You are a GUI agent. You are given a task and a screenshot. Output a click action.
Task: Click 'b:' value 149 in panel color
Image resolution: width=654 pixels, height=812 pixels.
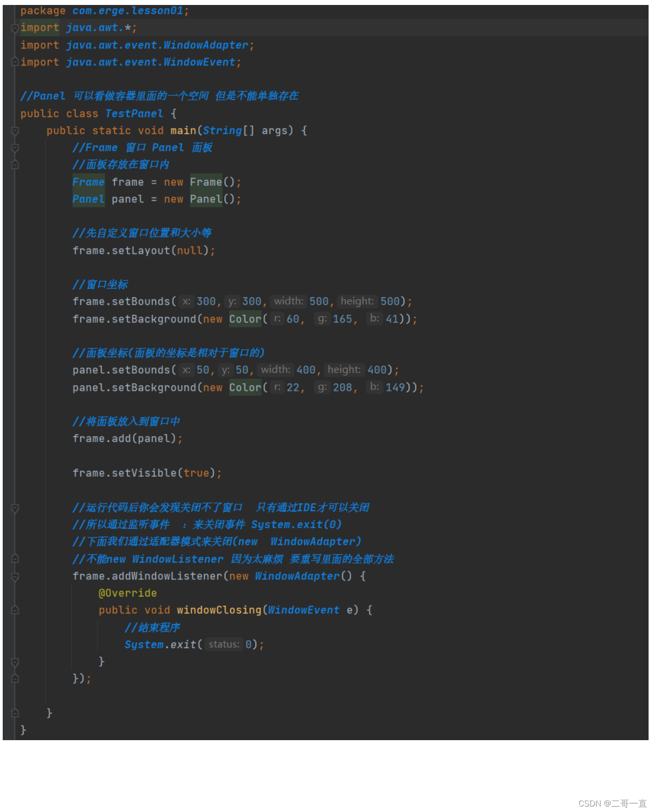[395, 388]
